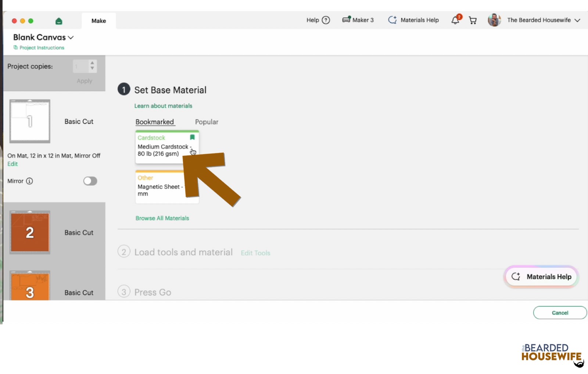Choose the Medium Cardstock 80 lb material

point(167,147)
